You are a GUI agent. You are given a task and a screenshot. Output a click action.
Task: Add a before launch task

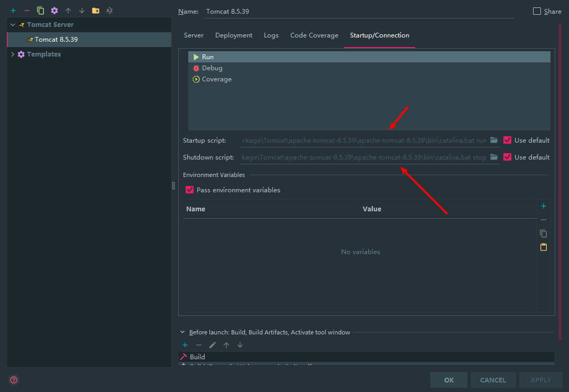(185, 345)
